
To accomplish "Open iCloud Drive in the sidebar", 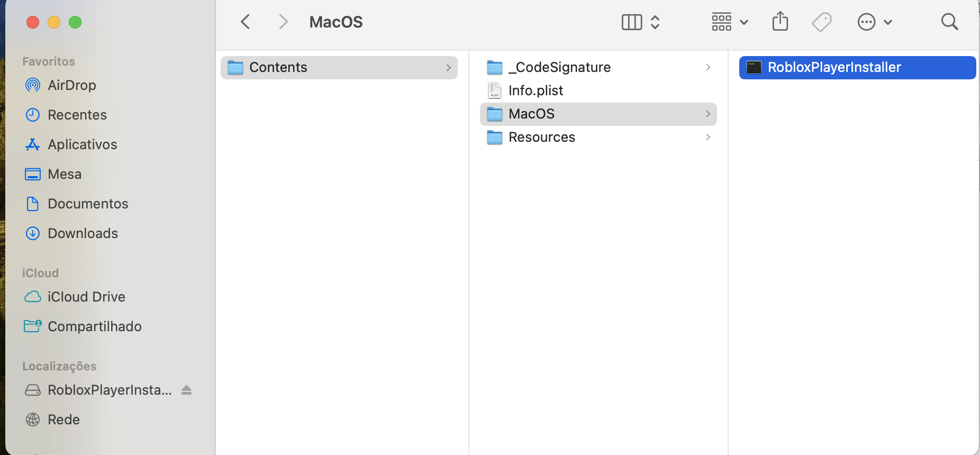I will point(86,297).
